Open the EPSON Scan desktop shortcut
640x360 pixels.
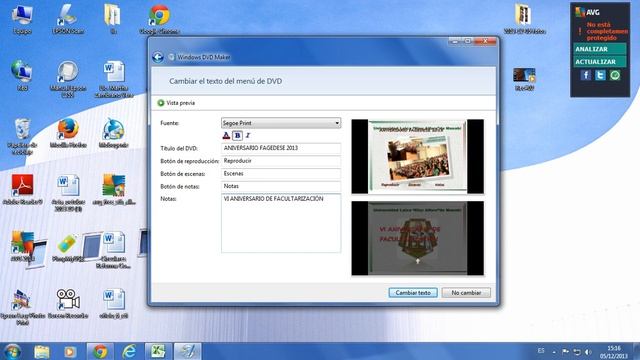pos(68,18)
